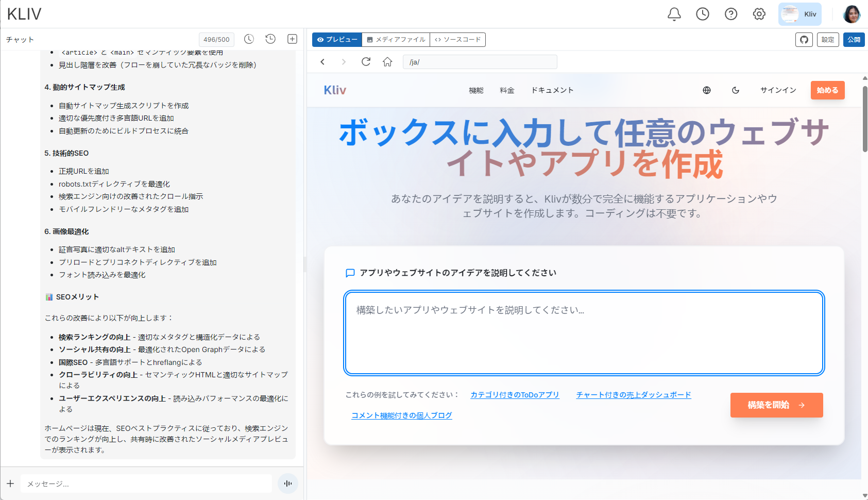Open ドキュメント nav menu item

coord(552,90)
